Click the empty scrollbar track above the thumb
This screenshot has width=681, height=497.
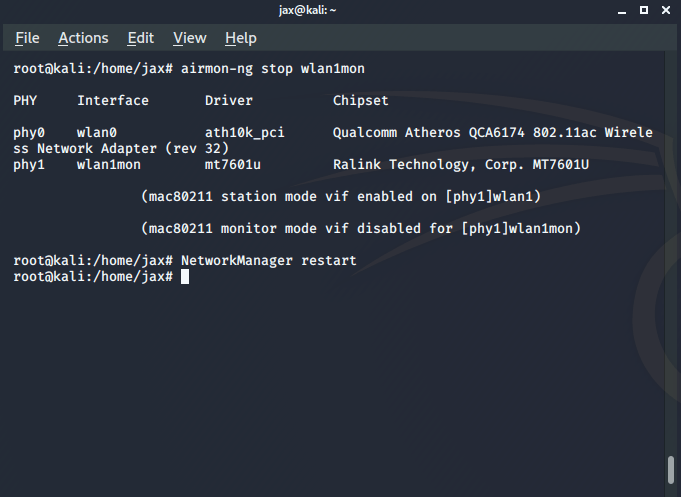[671, 250]
